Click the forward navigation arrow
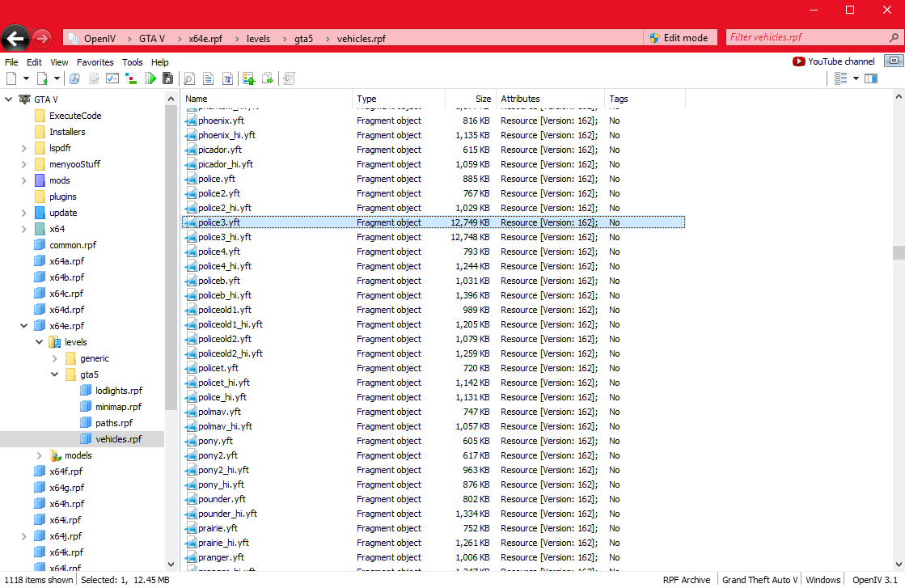Viewport: 905px width, 588px height. (41, 39)
